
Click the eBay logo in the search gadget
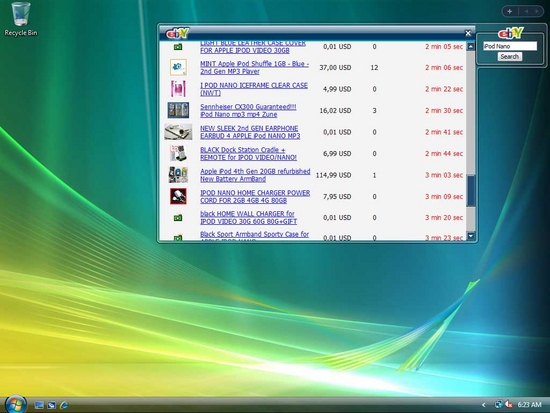click(510, 33)
